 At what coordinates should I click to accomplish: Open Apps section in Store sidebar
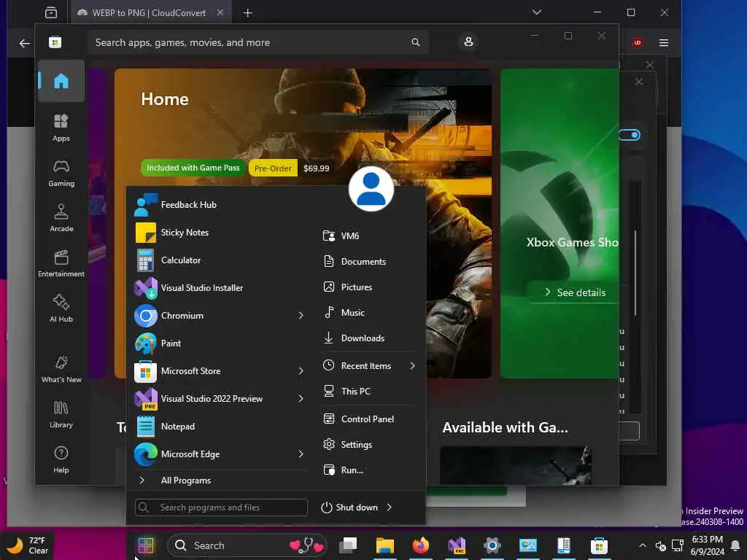pos(61,128)
